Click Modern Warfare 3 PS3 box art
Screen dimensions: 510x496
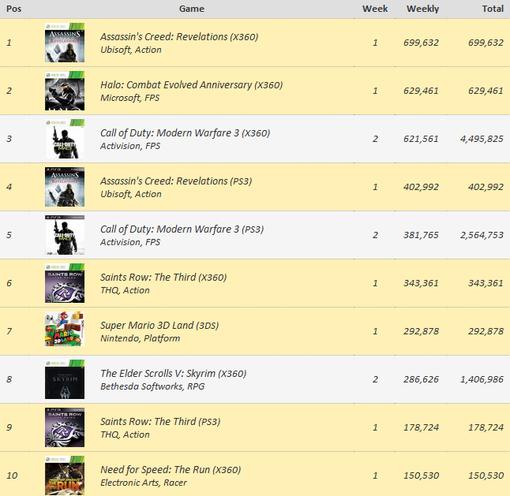coord(65,235)
